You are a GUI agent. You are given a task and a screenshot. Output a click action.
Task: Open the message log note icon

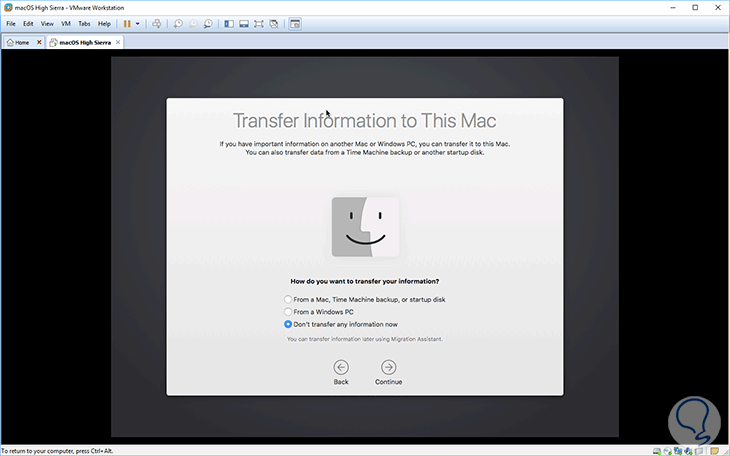(x=715, y=451)
